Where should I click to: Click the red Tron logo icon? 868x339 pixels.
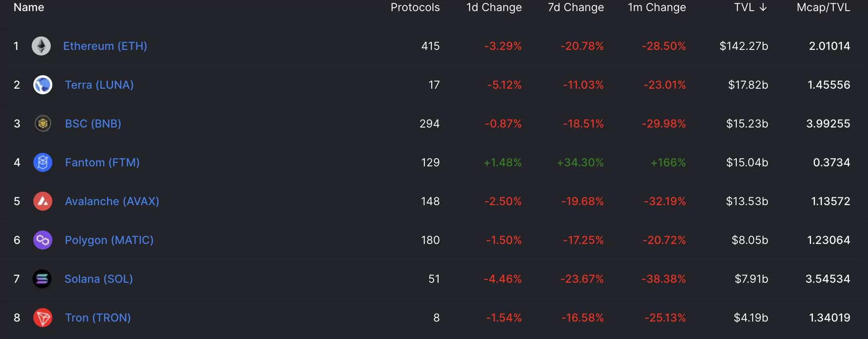[43, 318]
